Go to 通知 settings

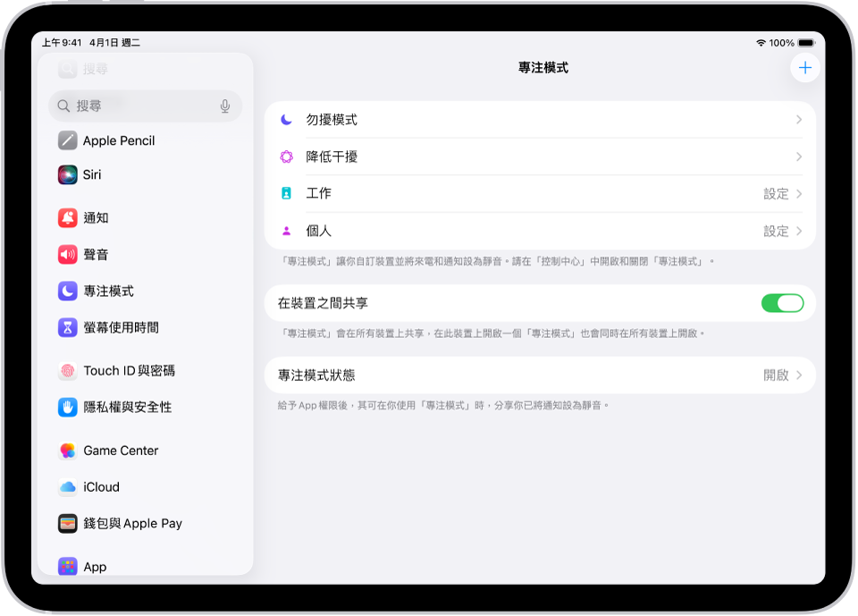point(146,218)
